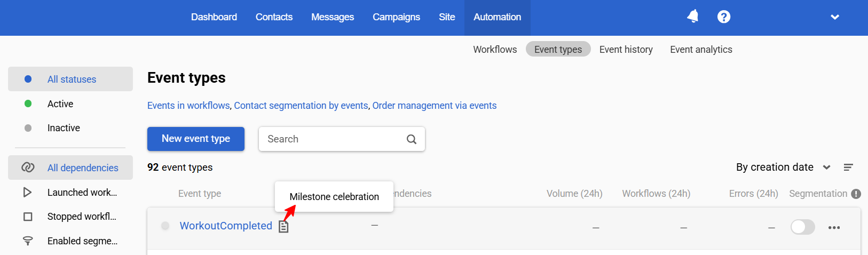Filter by All statuses
Viewport: 868px width, 255px height.
[x=70, y=79]
